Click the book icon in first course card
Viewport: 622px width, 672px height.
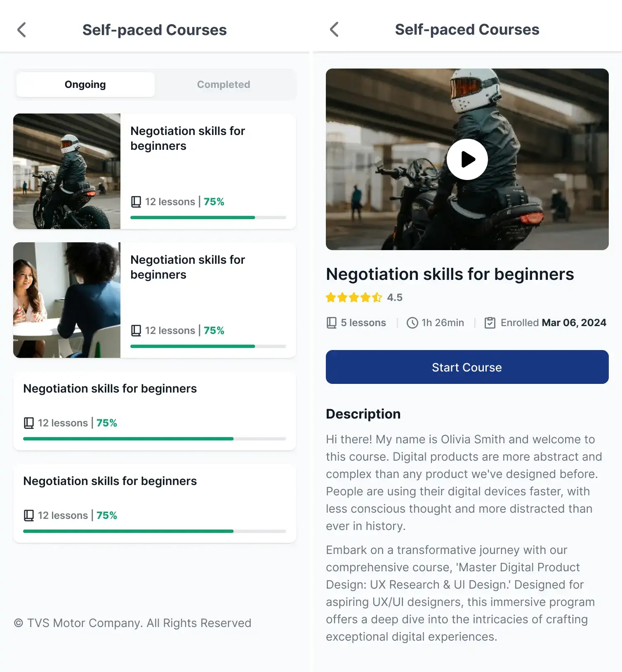point(136,202)
